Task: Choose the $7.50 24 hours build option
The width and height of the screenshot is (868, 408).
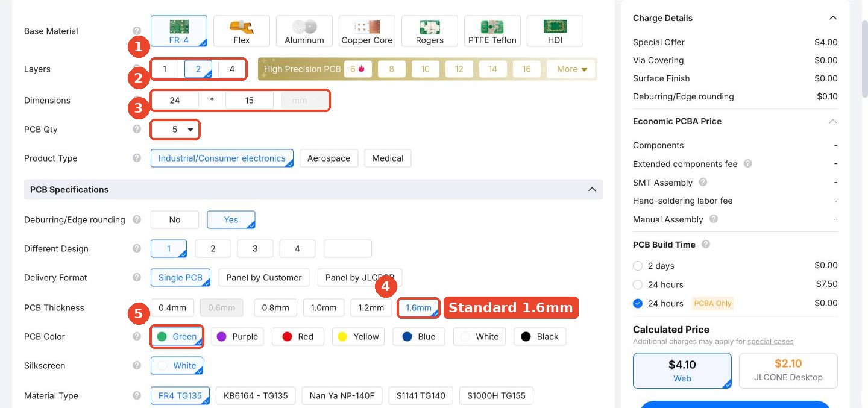Action: pyautogui.click(x=638, y=284)
